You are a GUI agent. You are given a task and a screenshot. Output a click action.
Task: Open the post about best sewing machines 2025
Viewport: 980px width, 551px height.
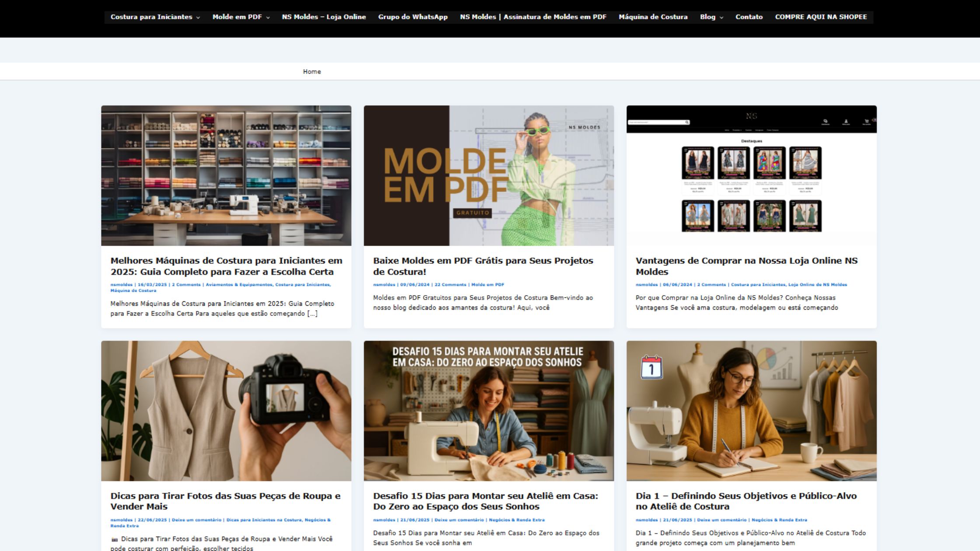point(226,266)
